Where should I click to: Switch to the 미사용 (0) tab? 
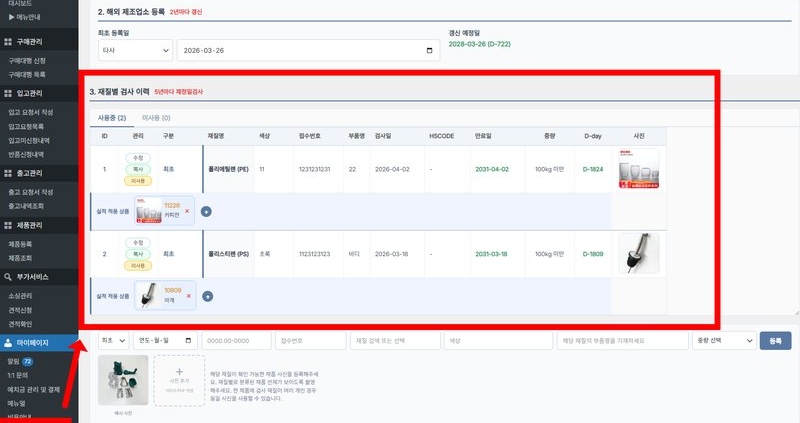[155, 118]
